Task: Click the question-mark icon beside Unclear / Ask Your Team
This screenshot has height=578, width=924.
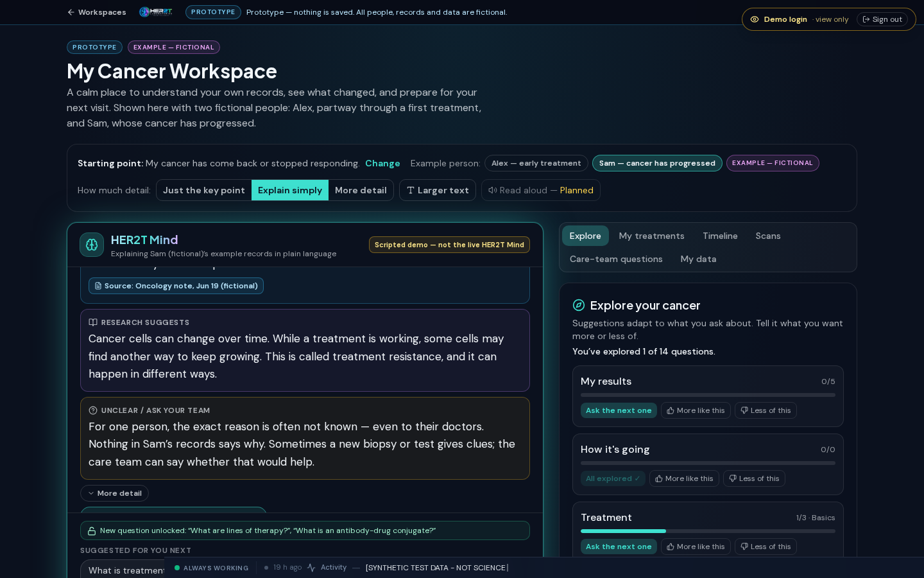Action: (93, 410)
